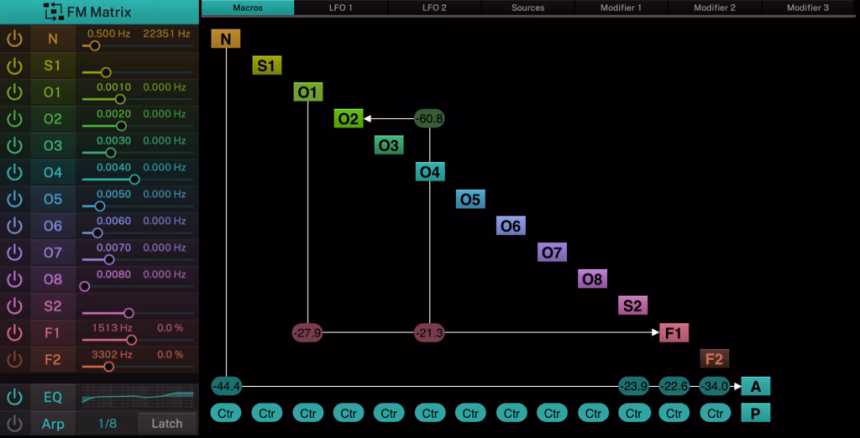The width and height of the screenshot is (860, 438).
Task: Click the first Ctr button under N
Action: pyautogui.click(x=227, y=412)
